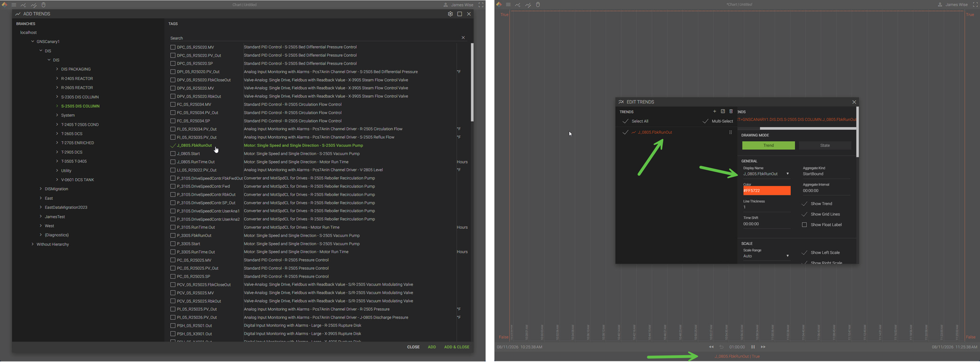This screenshot has width=980, height=362.
Task: Click fast-forward button in chart time bar
Action: tap(763, 347)
